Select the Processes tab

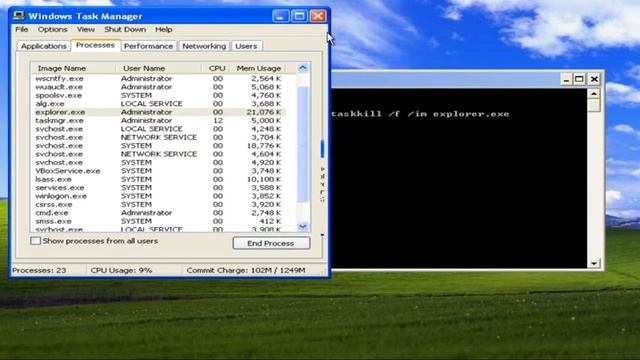click(x=95, y=45)
